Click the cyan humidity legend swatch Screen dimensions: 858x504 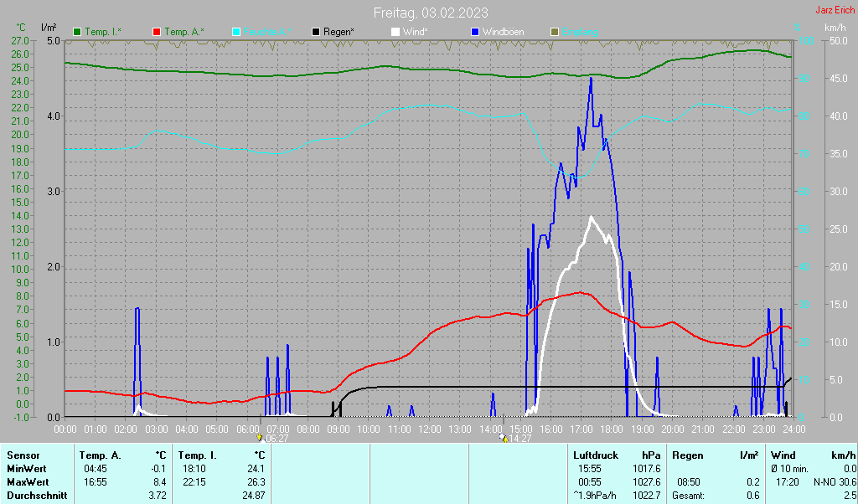pyautogui.click(x=236, y=32)
